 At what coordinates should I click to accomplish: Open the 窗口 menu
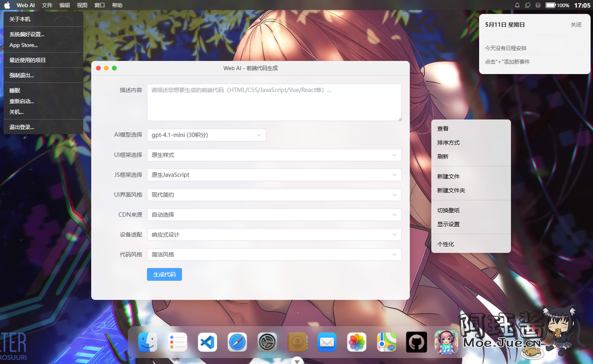[99, 5]
